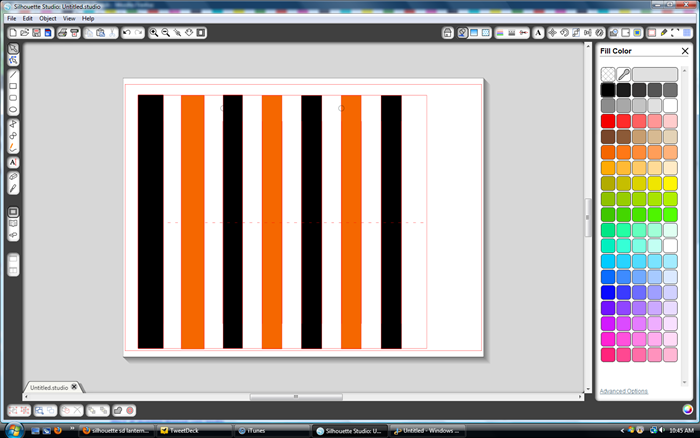
Task: Switch to TweetDeck in the taskbar
Action: [x=194, y=431]
